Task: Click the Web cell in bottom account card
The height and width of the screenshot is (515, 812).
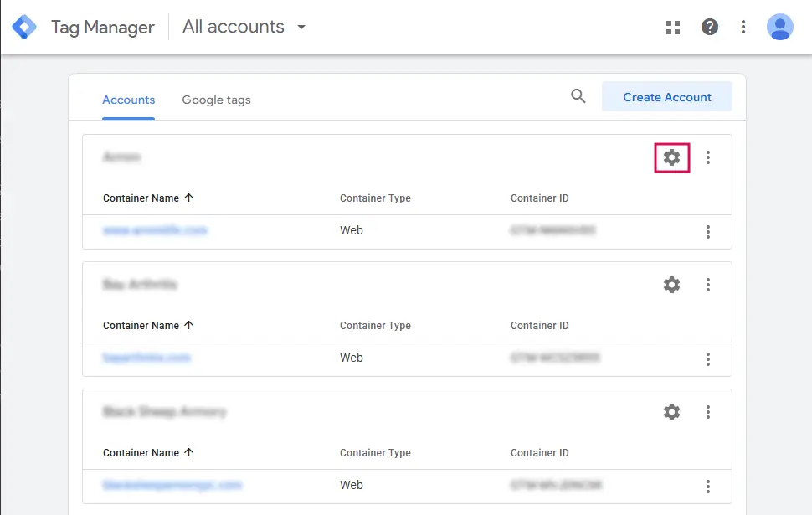Action: click(351, 485)
